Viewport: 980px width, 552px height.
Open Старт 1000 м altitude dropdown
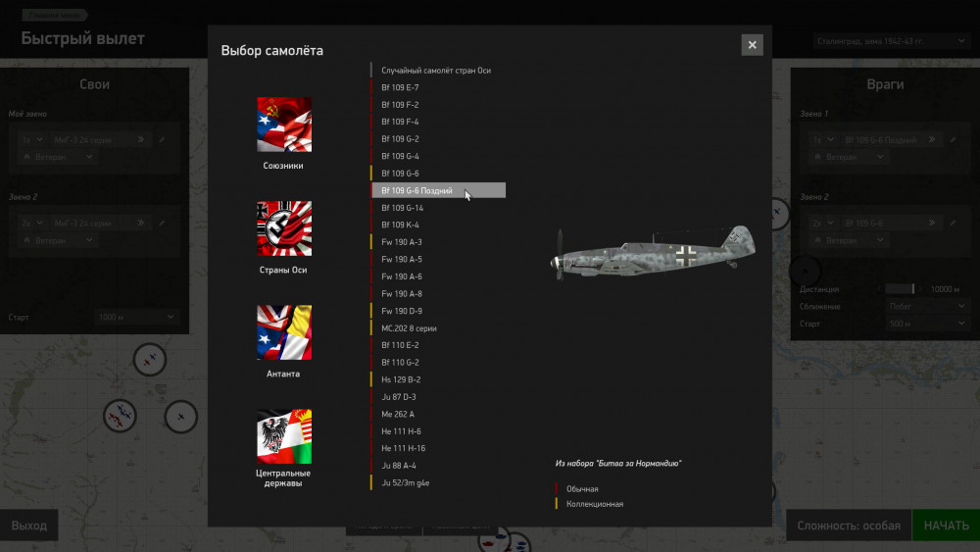coord(135,317)
